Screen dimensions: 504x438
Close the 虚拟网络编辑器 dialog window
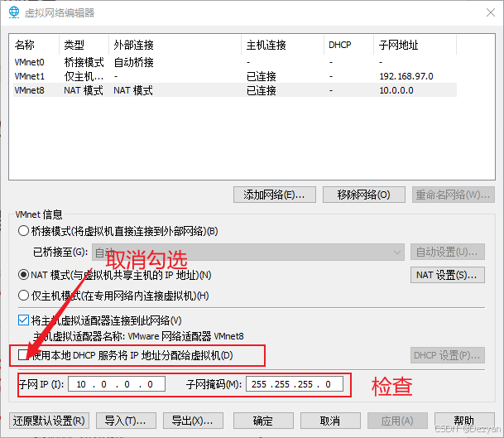point(491,12)
